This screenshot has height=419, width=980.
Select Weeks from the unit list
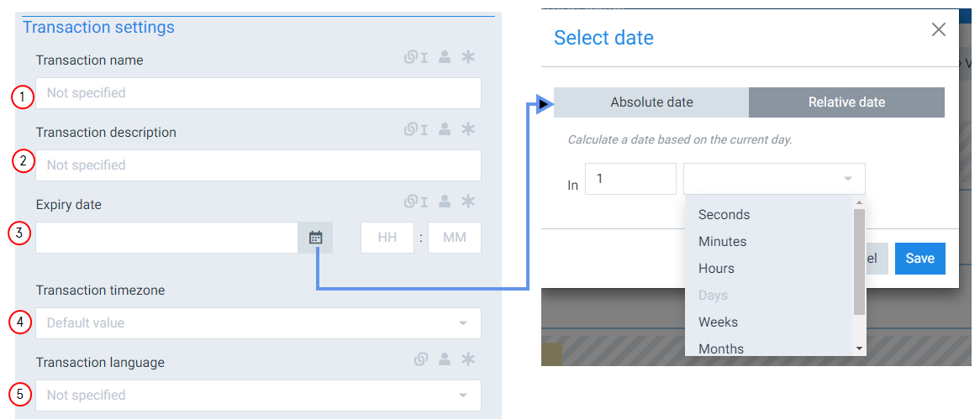718,322
